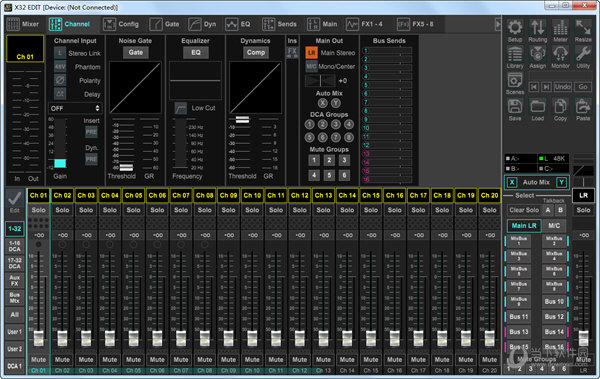Click Talkback A button

(548, 210)
